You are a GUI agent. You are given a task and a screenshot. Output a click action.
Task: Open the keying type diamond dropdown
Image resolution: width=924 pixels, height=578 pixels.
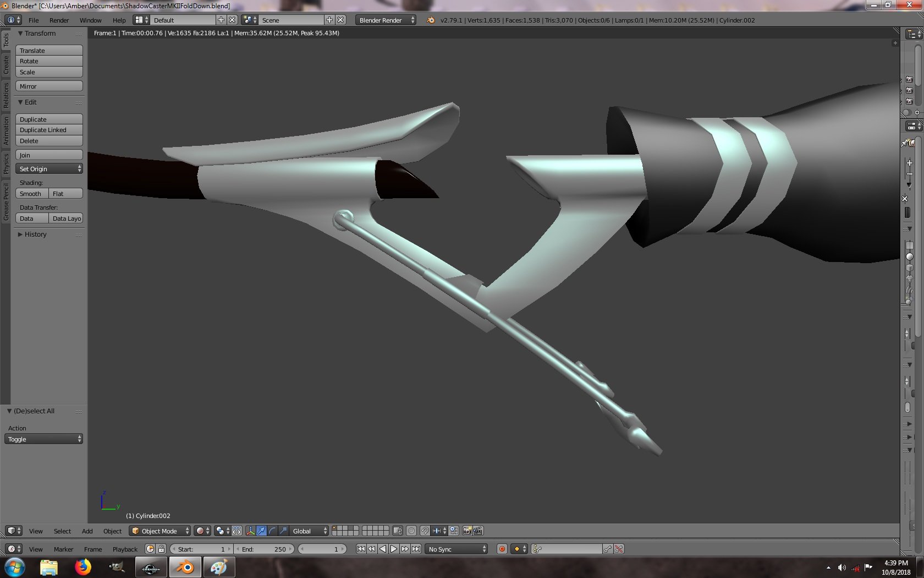click(519, 549)
